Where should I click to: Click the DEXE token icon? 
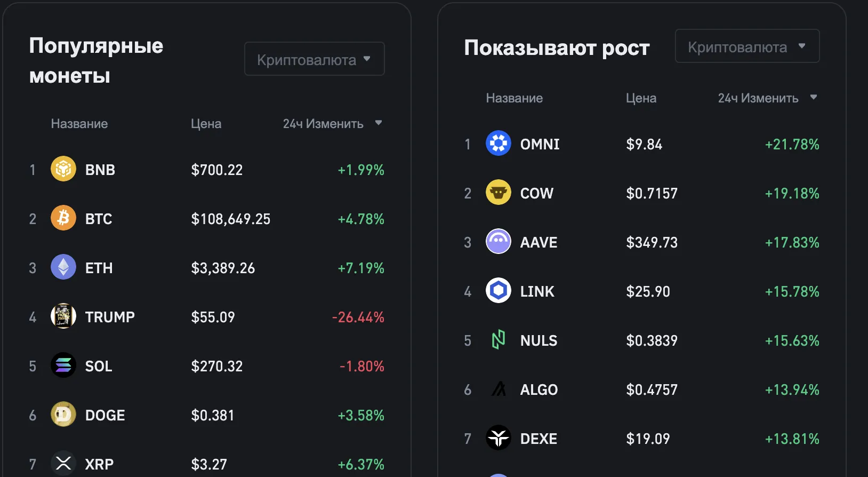coord(499,438)
